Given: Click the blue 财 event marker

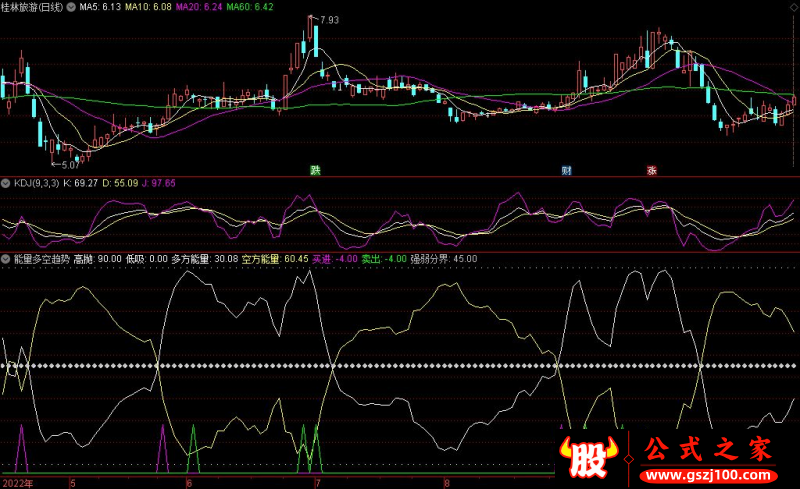Looking at the screenshot, I should tap(565, 170).
